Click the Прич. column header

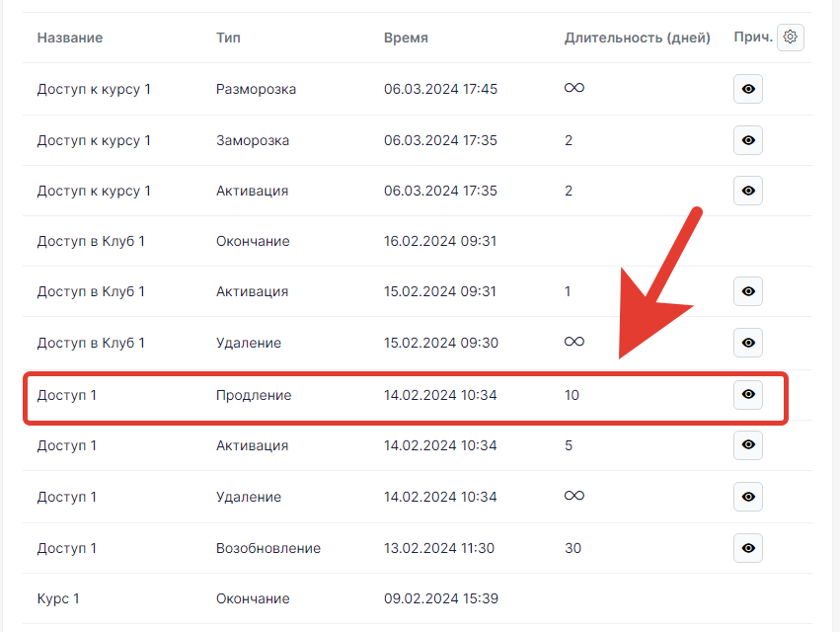tap(752, 38)
